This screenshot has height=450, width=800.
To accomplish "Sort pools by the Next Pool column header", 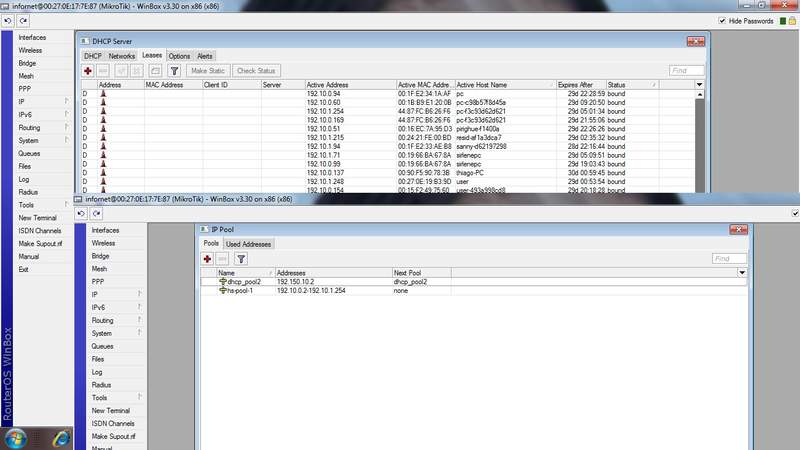I will (x=421, y=273).
